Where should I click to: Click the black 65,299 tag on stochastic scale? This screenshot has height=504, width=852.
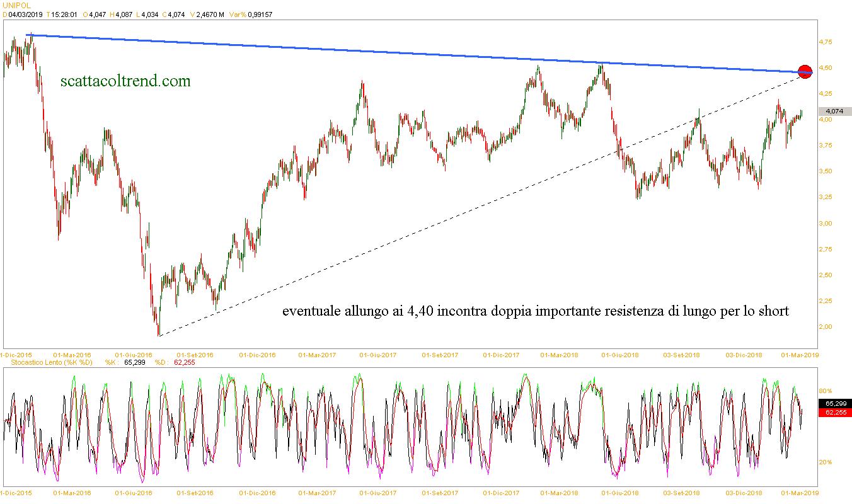(x=834, y=403)
